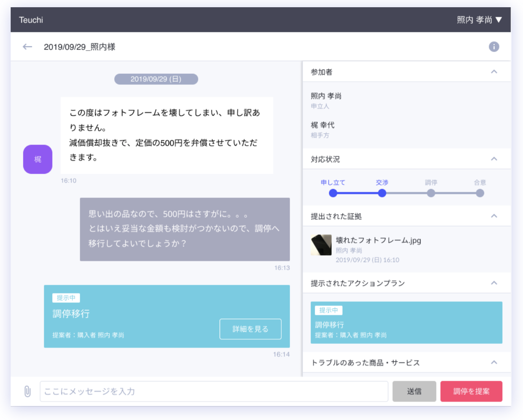Collapse the 対応状況 section

click(x=494, y=159)
